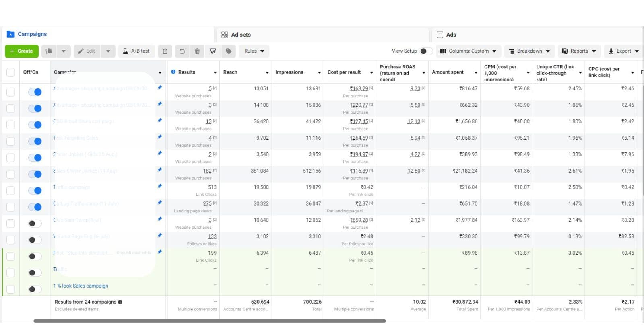Click the pin icon in the row with reach 13,051
Screen dimensions: 644x335
point(160,87)
